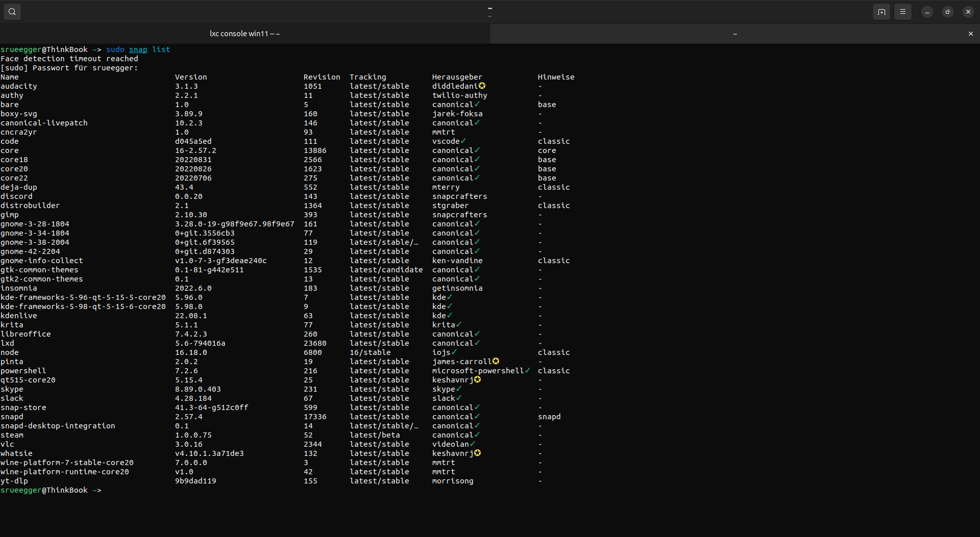Click 'snap-store' snap name
Screen dimensions: 980x537
23,407
